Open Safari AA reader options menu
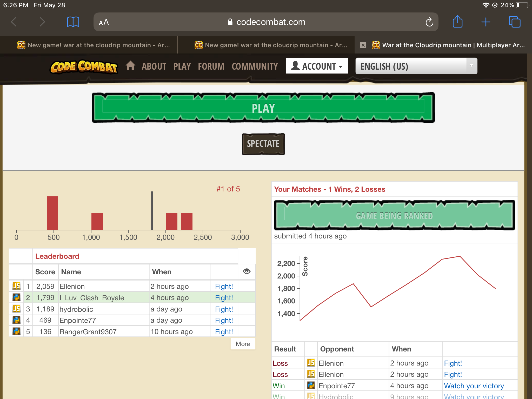The image size is (532, 399). click(104, 22)
